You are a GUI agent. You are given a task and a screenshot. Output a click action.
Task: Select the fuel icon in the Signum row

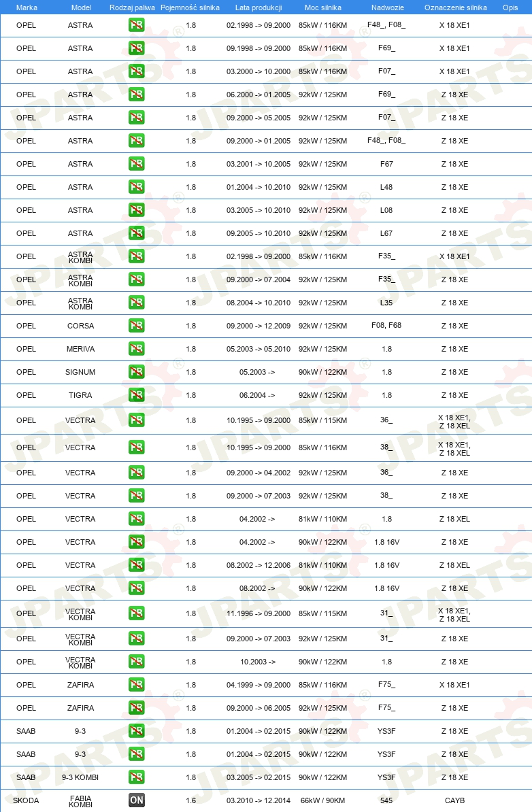137,372
